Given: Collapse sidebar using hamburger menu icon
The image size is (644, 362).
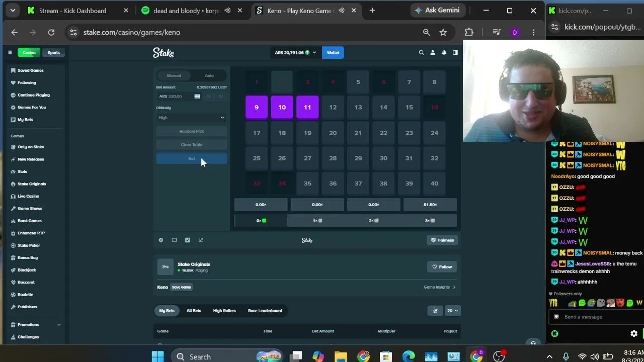Looking at the screenshot, I should pos(10,52).
